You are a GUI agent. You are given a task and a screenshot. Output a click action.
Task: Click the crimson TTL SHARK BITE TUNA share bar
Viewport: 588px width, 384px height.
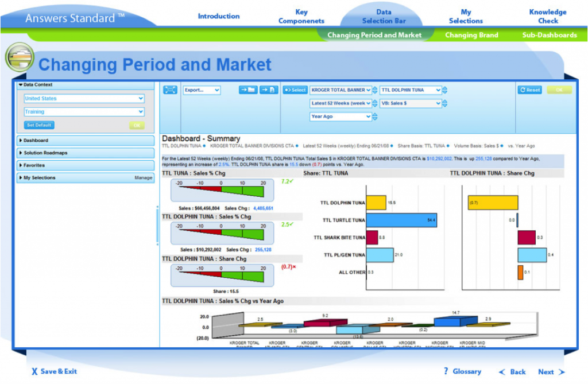[372, 238]
